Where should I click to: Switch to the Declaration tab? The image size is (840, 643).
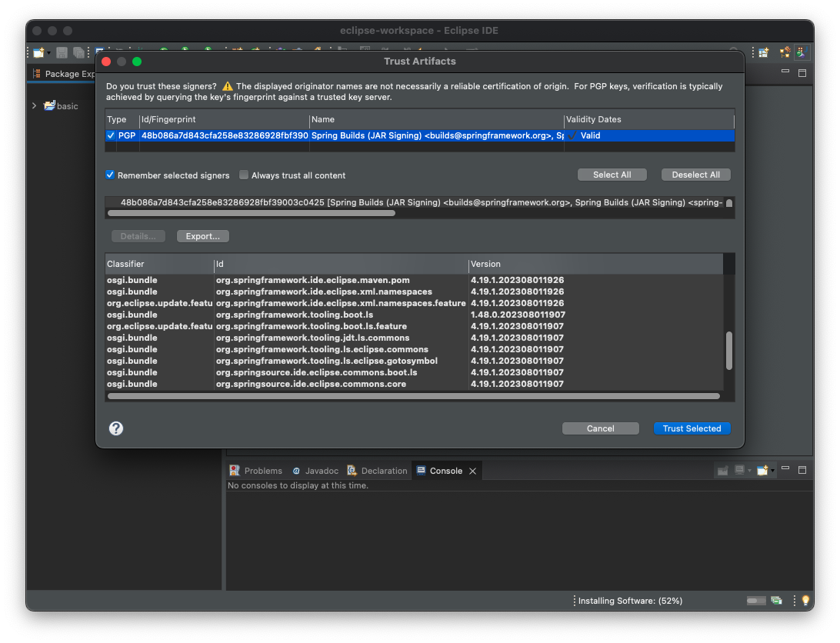point(377,471)
